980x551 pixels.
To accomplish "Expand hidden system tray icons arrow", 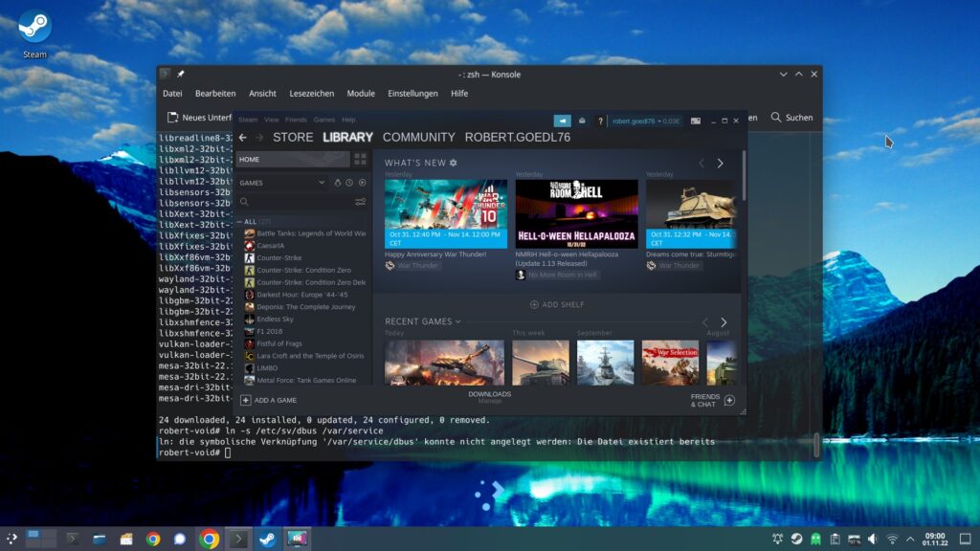I will point(910,539).
